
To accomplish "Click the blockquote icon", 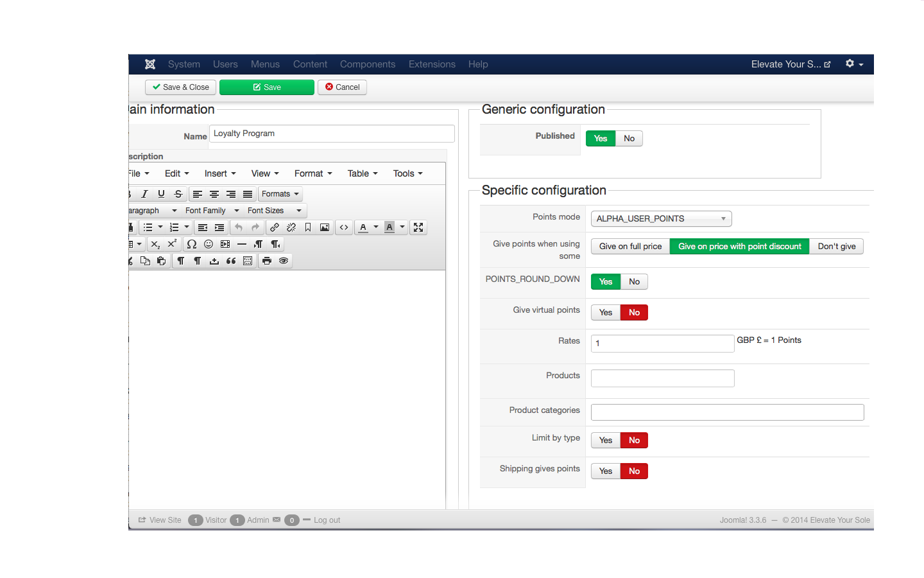I will point(231,261).
